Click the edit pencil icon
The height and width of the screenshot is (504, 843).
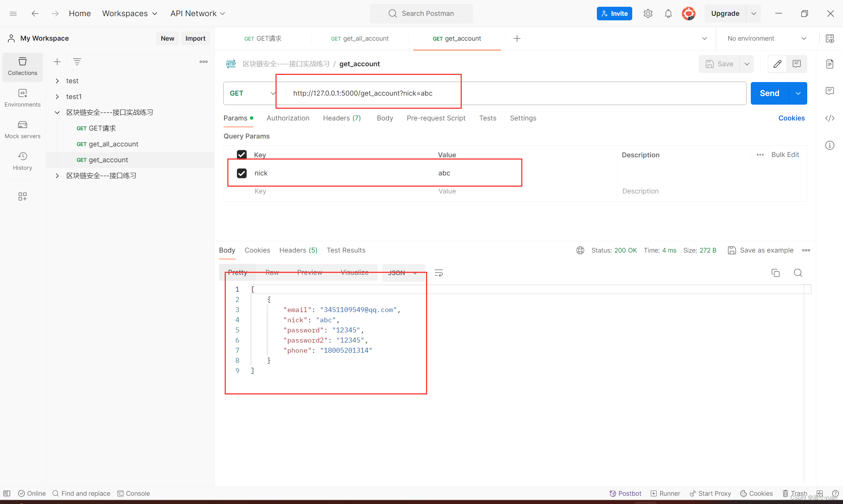[778, 64]
